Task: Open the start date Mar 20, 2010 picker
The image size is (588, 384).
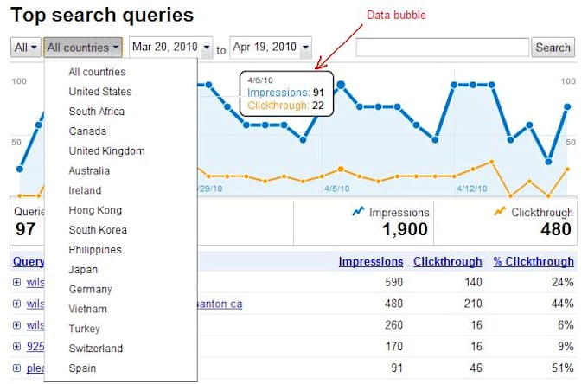Action: 171,48
